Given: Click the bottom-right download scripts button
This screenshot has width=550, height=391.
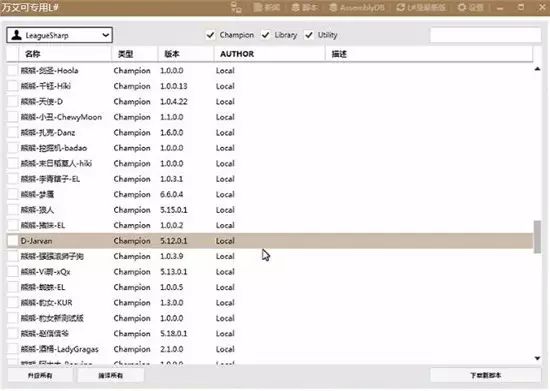Looking at the screenshot, I should pos(485,375).
